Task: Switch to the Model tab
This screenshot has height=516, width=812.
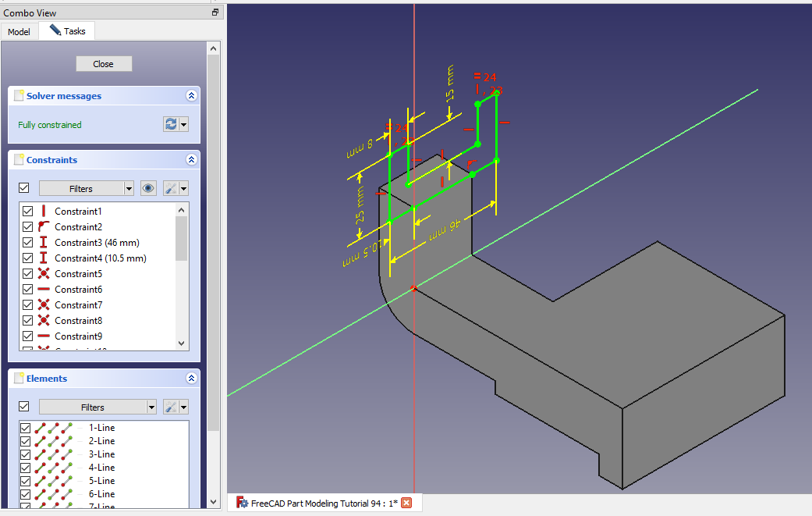Action: pos(19,31)
